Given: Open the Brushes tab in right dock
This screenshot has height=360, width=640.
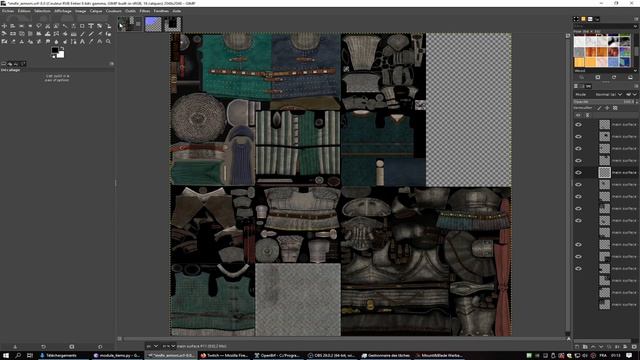Looking at the screenshot, I should [x=576, y=19].
